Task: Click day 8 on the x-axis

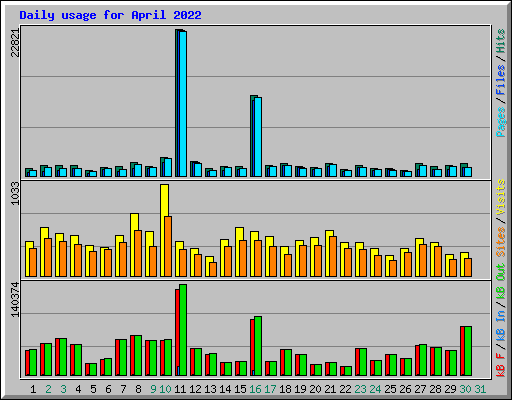Action: point(138,389)
